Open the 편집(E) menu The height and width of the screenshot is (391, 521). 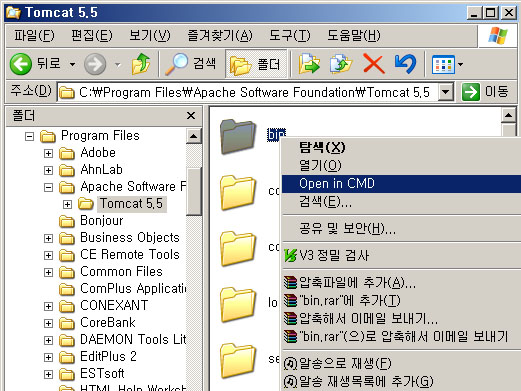[92, 35]
